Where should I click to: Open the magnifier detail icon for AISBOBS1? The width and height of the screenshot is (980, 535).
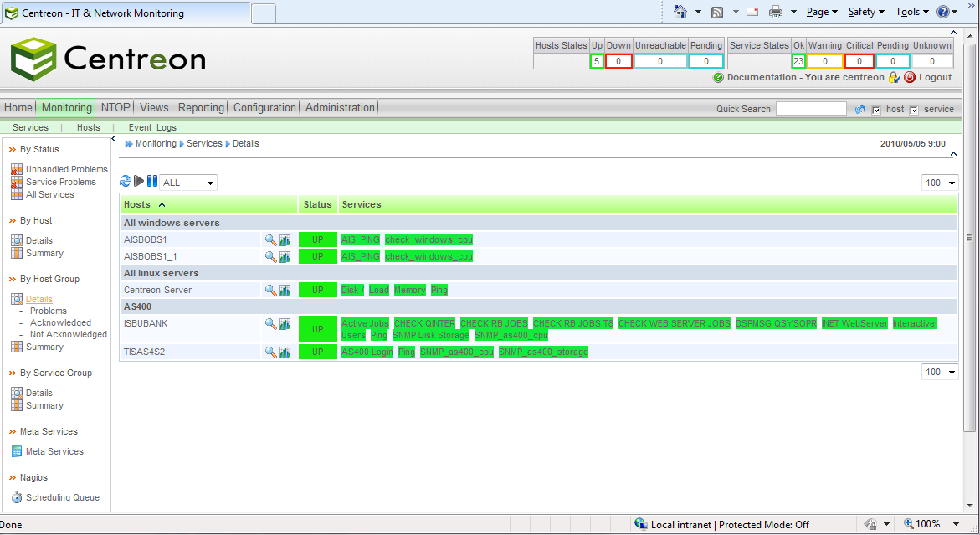(270, 239)
